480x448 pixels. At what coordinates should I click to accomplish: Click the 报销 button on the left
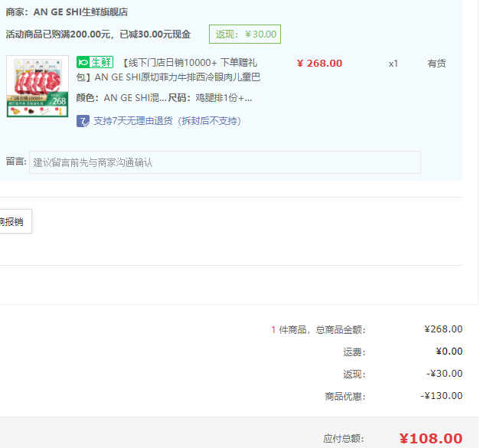coord(15,221)
